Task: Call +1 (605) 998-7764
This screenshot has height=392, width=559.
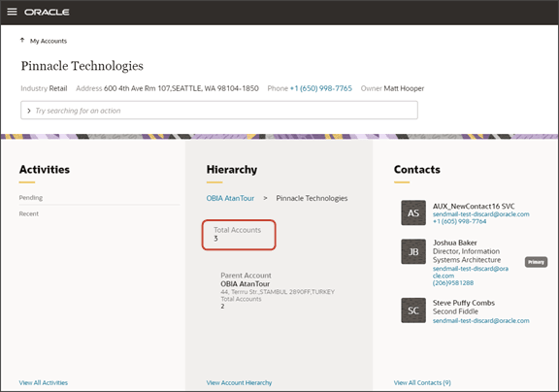Action: coord(460,221)
